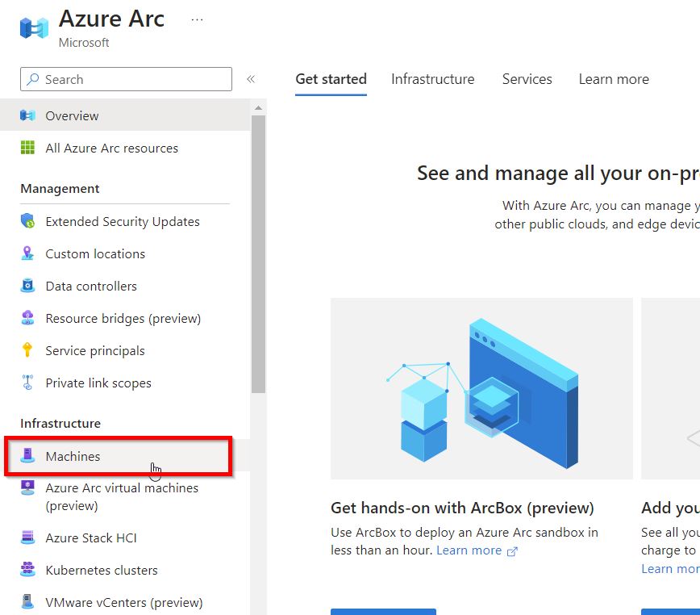The image size is (700, 615).
Task: Open Resource bridges (preview)
Action: click(125, 319)
